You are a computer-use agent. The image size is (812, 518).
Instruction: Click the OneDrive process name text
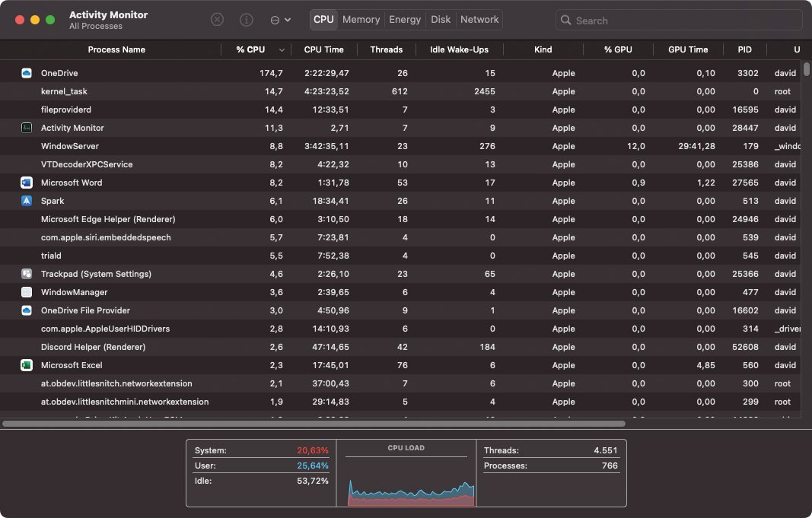pyautogui.click(x=59, y=73)
